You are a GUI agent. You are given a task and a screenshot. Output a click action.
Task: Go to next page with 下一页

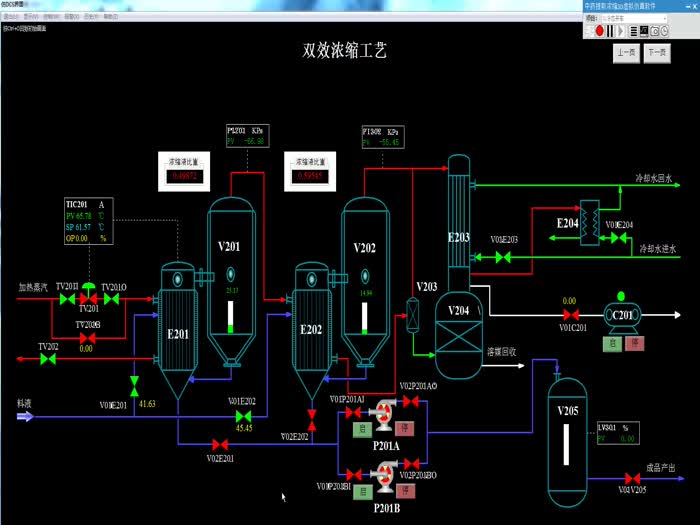[x=657, y=53]
